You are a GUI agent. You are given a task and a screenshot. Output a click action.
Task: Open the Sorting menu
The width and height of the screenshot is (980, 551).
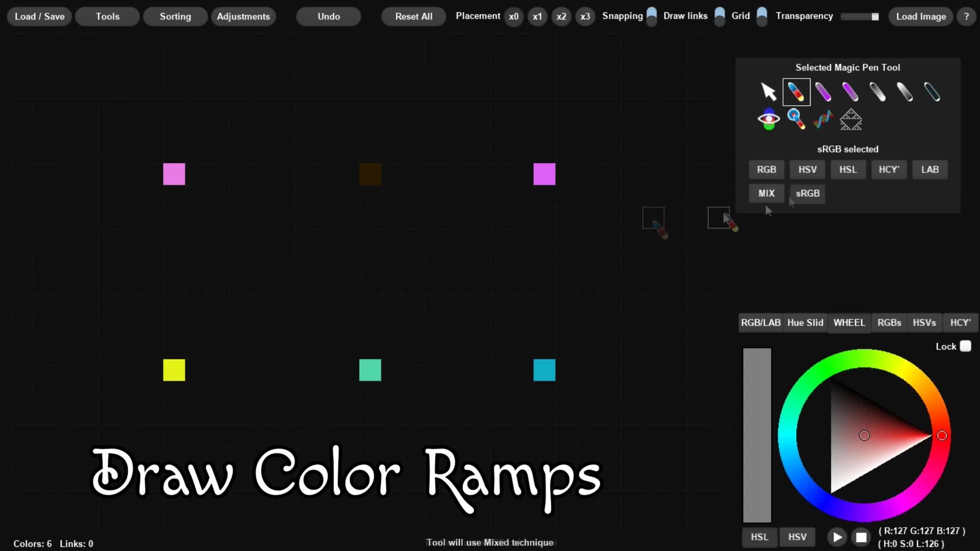point(175,16)
